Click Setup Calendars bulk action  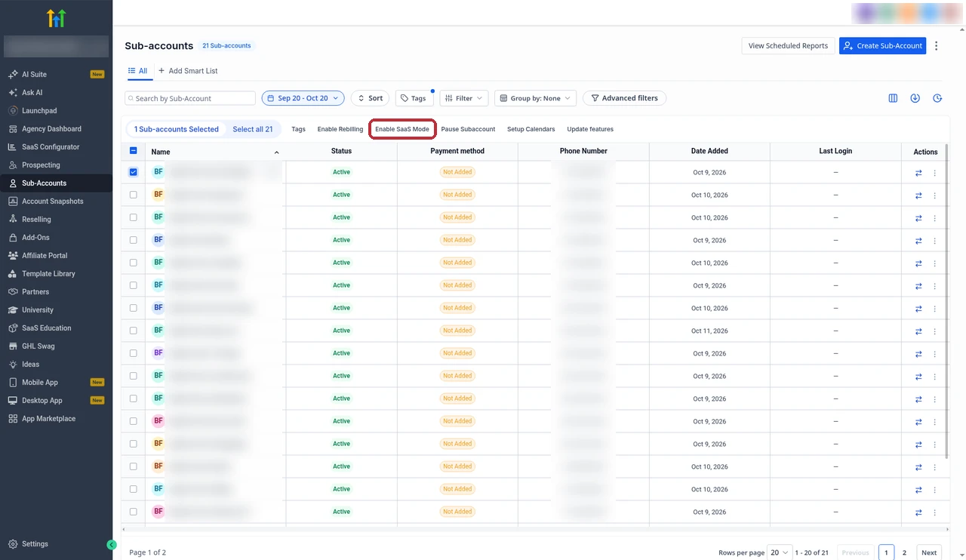tap(531, 129)
